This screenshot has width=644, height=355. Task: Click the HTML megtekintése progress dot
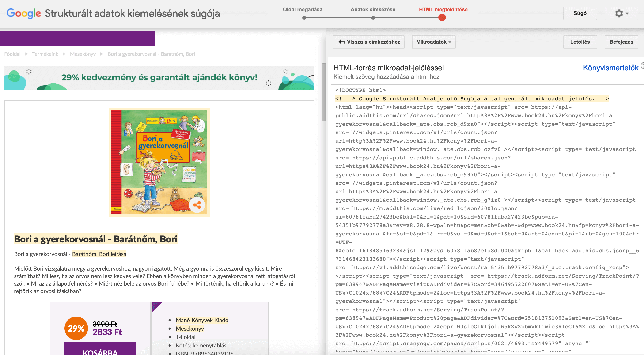pos(442,18)
